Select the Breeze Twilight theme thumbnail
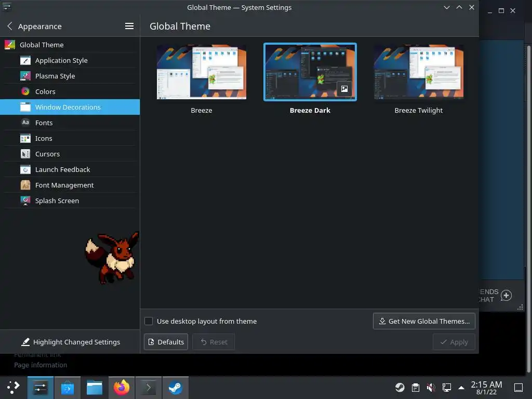This screenshot has height=399, width=532. 419,72
